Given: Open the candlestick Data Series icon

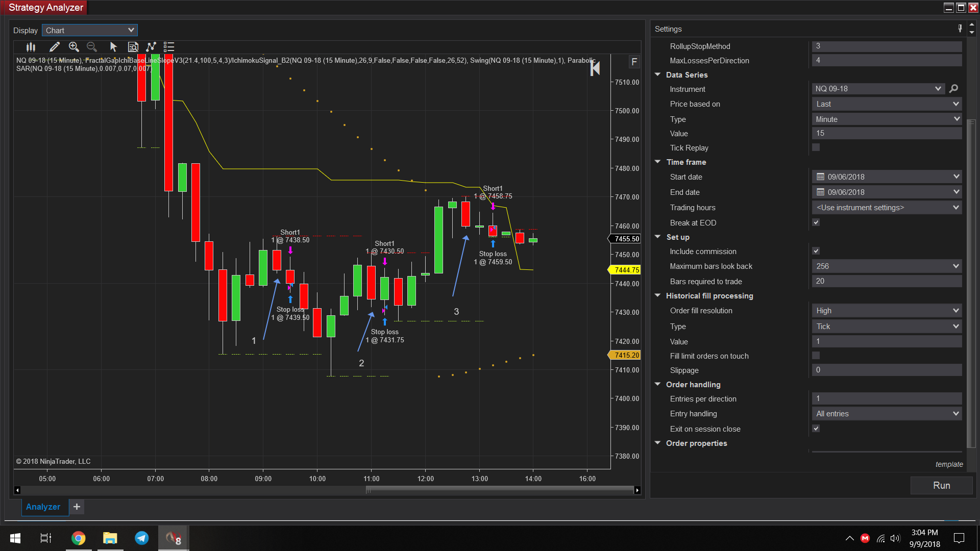Looking at the screenshot, I should pyautogui.click(x=31, y=47).
